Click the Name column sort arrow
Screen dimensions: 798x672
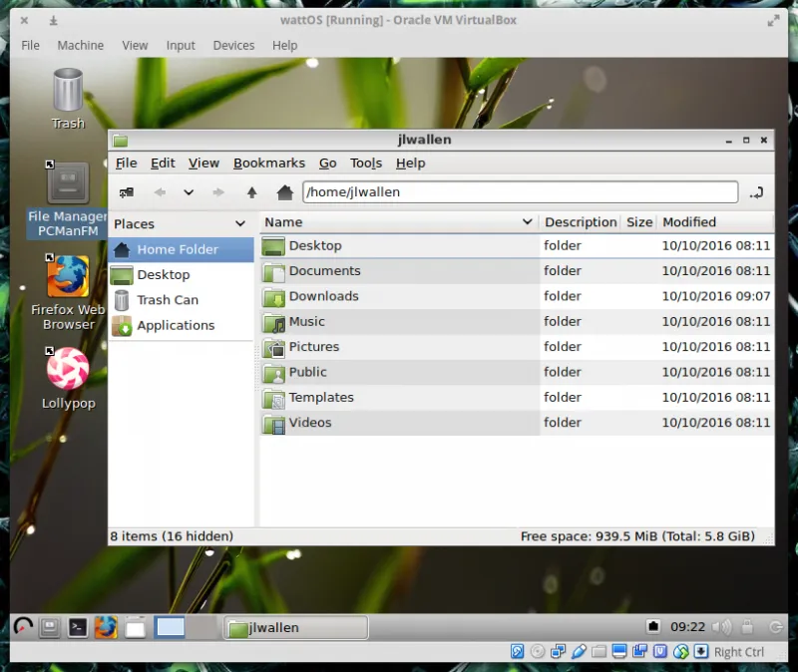[527, 222]
